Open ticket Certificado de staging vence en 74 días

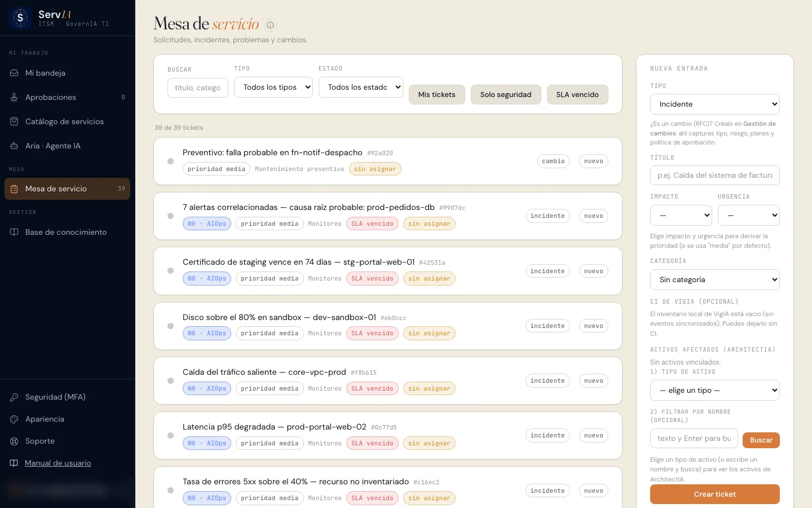point(388,271)
